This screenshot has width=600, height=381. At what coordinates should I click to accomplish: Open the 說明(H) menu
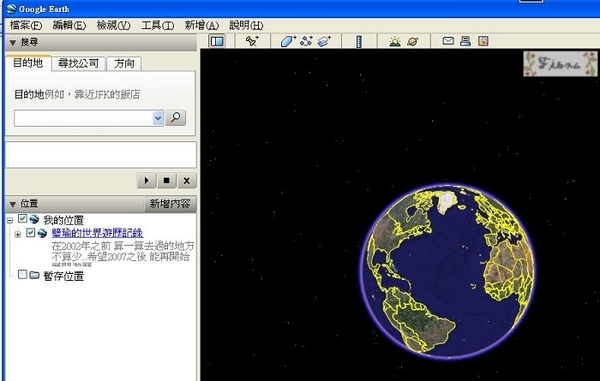(246, 26)
